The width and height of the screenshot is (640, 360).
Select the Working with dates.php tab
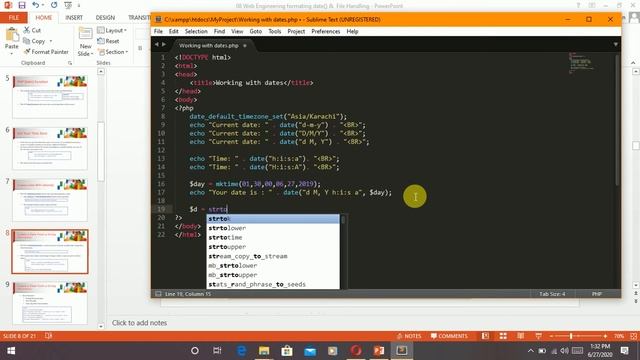(209, 46)
